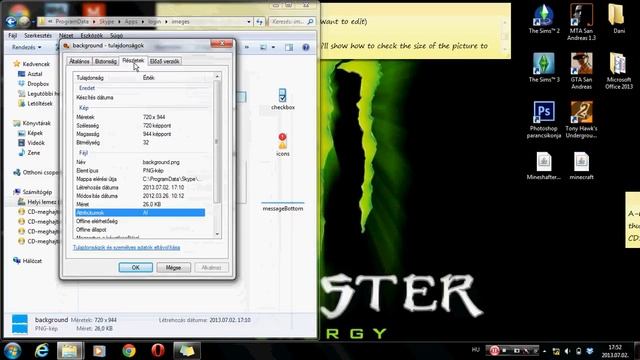Open Videók library in sidebar
640x360 pixels.
tap(36, 143)
